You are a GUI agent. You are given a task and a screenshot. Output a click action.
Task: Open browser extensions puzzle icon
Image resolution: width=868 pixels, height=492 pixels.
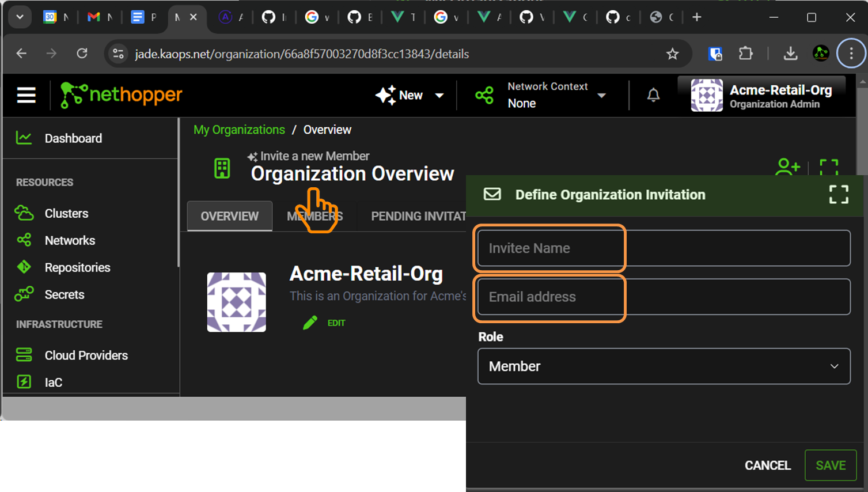(746, 54)
